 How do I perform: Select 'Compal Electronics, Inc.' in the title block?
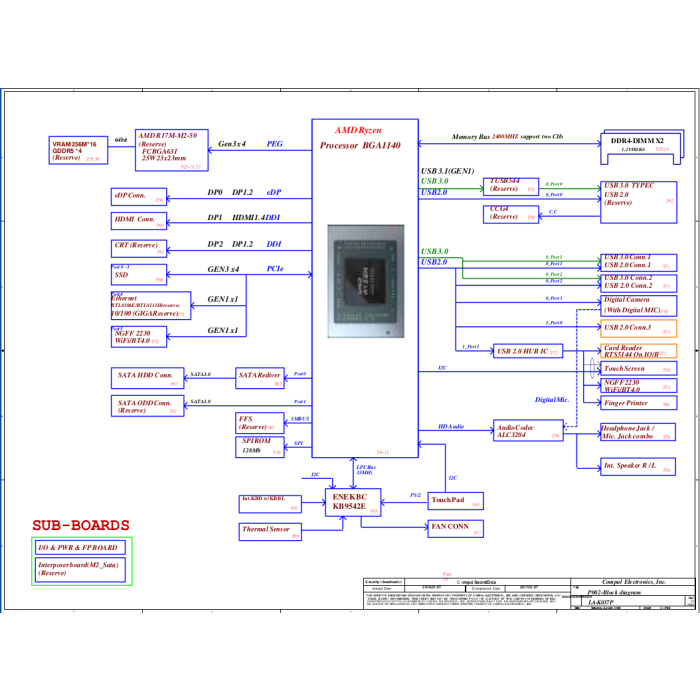tap(634, 582)
